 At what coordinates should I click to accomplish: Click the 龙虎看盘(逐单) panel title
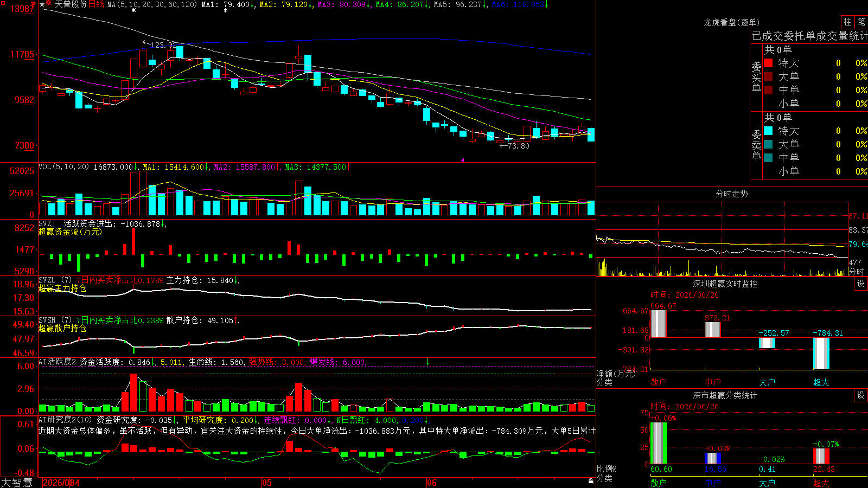[731, 22]
